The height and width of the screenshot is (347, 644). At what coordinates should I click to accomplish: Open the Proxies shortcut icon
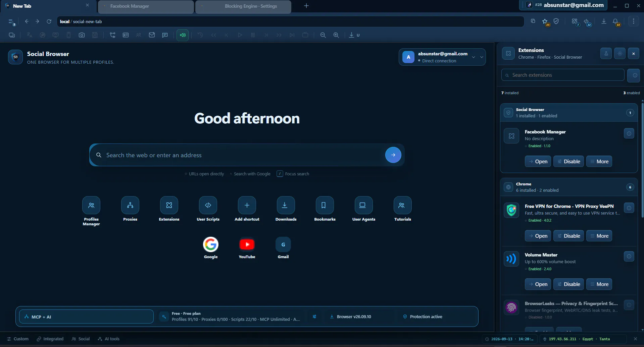(x=130, y=205)
